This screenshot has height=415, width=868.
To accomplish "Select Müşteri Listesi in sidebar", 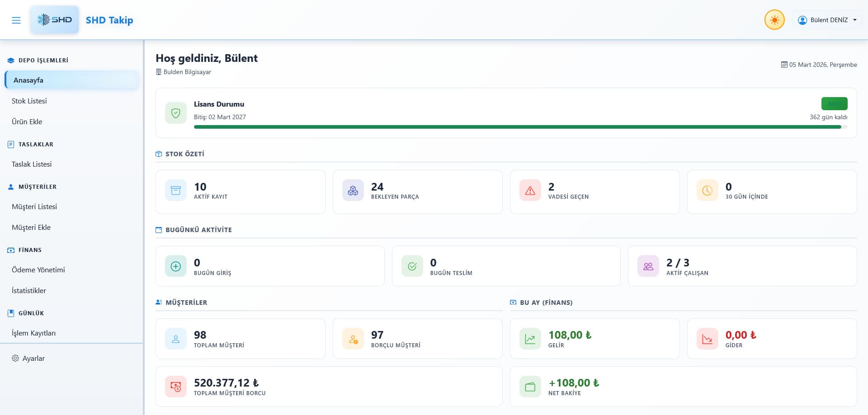I will [x=34, y=207].
